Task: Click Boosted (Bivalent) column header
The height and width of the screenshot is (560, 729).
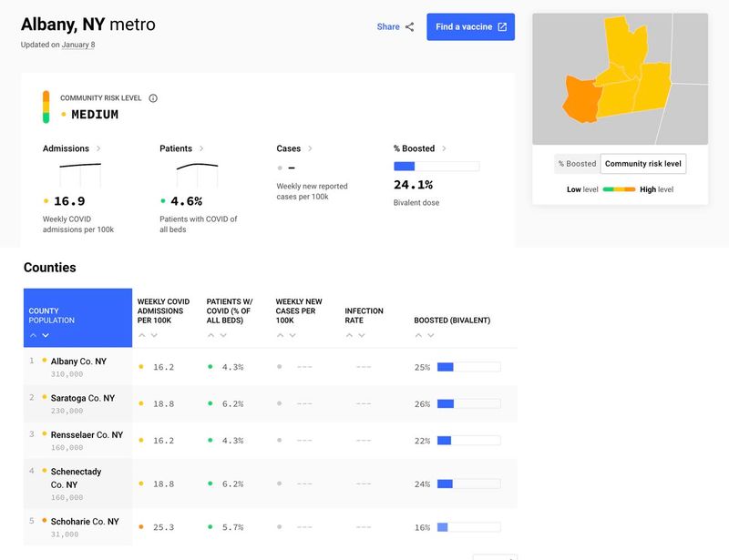Action: click(x=452, y=321)
